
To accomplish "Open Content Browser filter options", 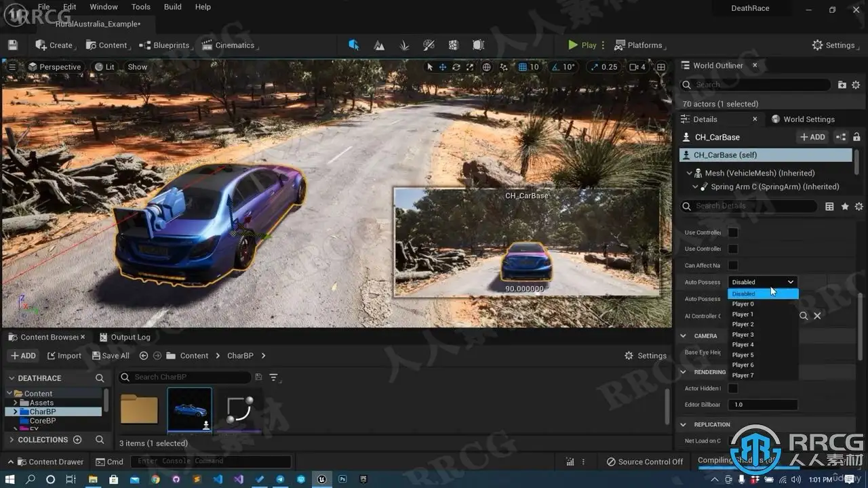I will 274,377.
